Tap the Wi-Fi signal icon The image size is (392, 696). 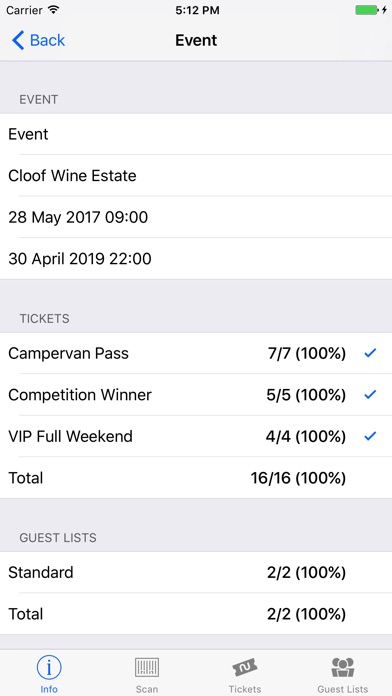[54, 10]
